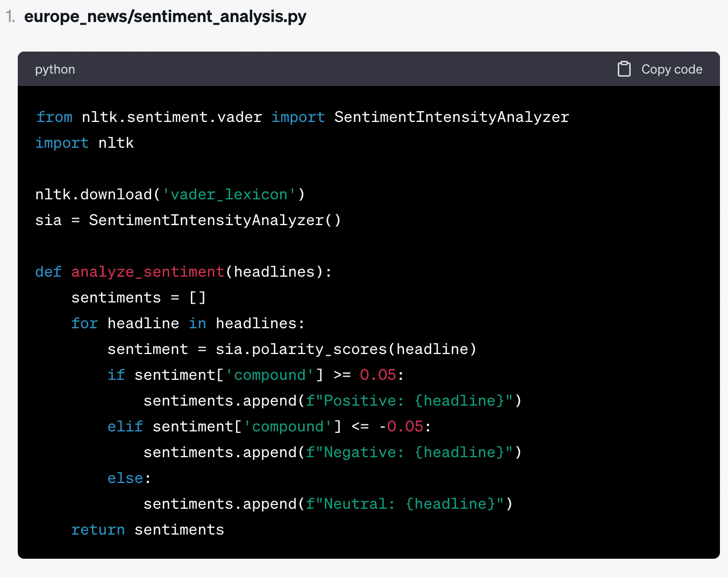Click the sia variable assignment line
728x577 pixels.
coord(188,220)
